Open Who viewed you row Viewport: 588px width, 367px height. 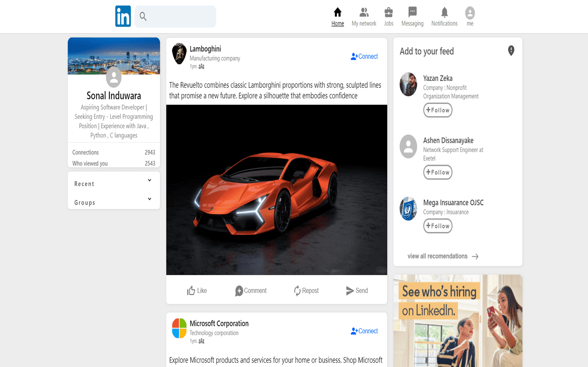114,164
